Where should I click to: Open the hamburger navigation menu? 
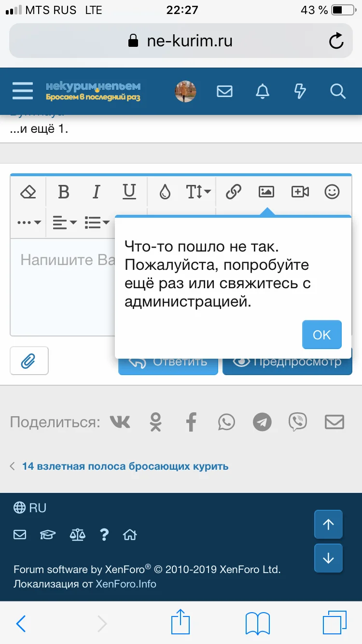[23, 91]
